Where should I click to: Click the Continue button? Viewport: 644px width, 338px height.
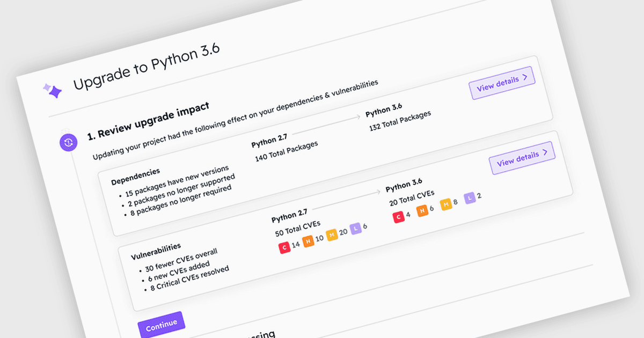pyautogui.click(x=161, y=325)
